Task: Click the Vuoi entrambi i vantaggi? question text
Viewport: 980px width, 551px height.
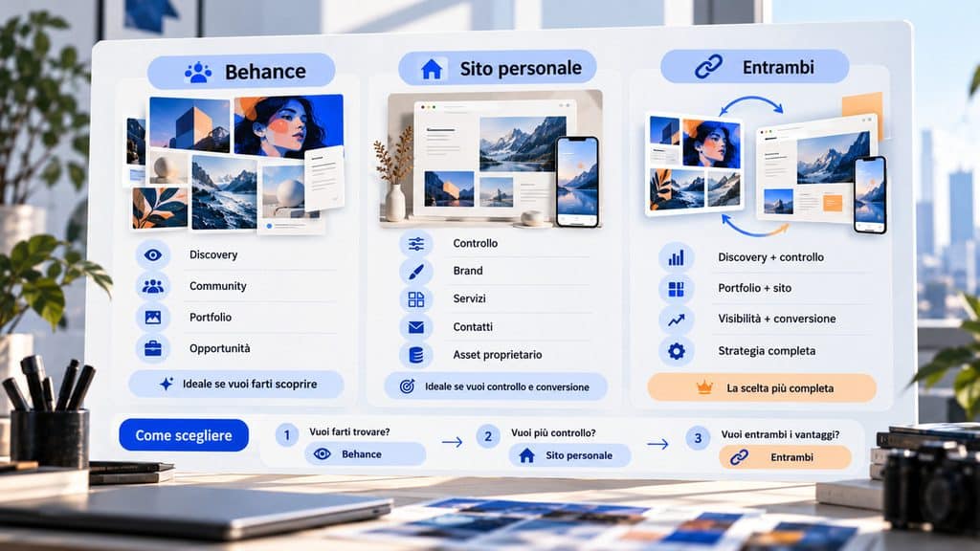Action: click(780, 435)
